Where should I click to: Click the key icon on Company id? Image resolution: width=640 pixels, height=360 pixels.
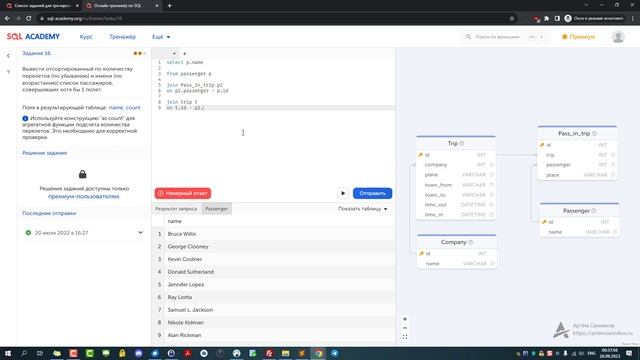coord(421,254)
